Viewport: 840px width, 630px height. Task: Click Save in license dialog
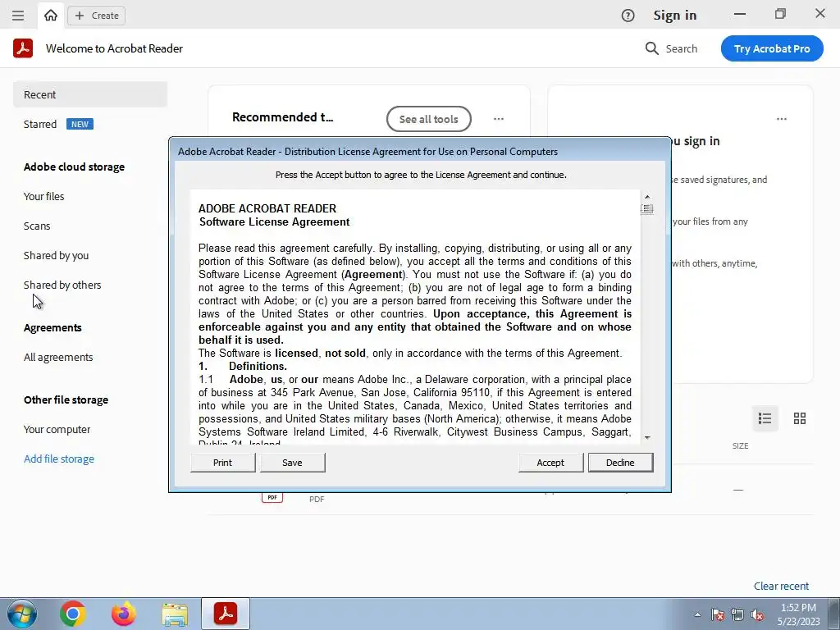[x=293, y=463]
